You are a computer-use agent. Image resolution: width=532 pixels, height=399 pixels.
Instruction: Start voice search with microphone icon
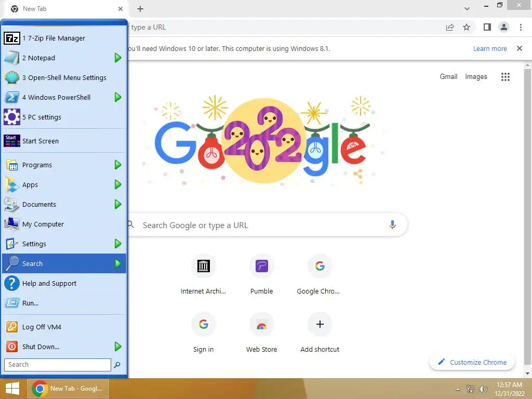[392, 224]
